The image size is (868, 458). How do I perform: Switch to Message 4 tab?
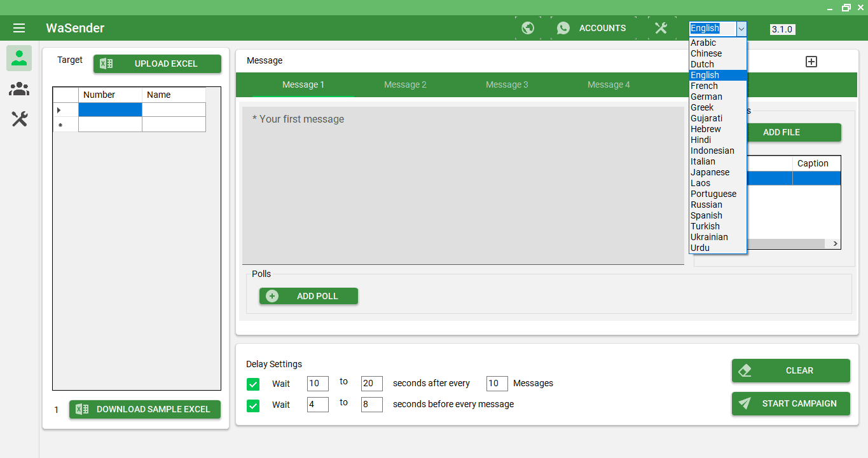tap(609, 84)
